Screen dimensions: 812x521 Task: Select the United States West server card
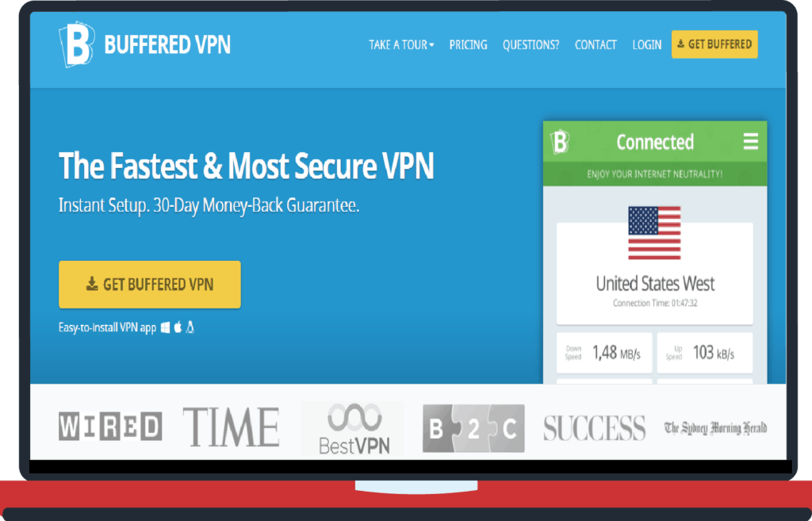pos(654,274)
